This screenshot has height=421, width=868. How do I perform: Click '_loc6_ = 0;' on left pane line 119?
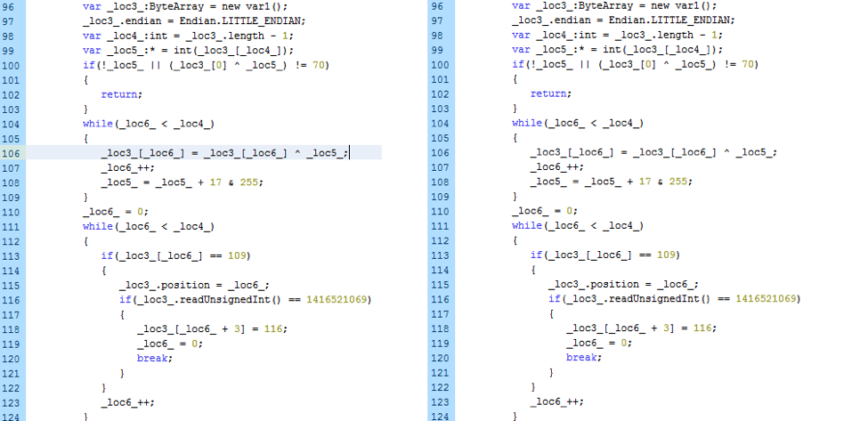point(170,344)
